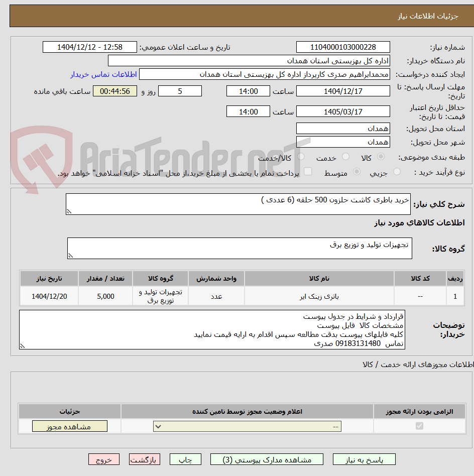Toggle الزامی بودن ارائه مجوز checkbox

pos(419,426)
